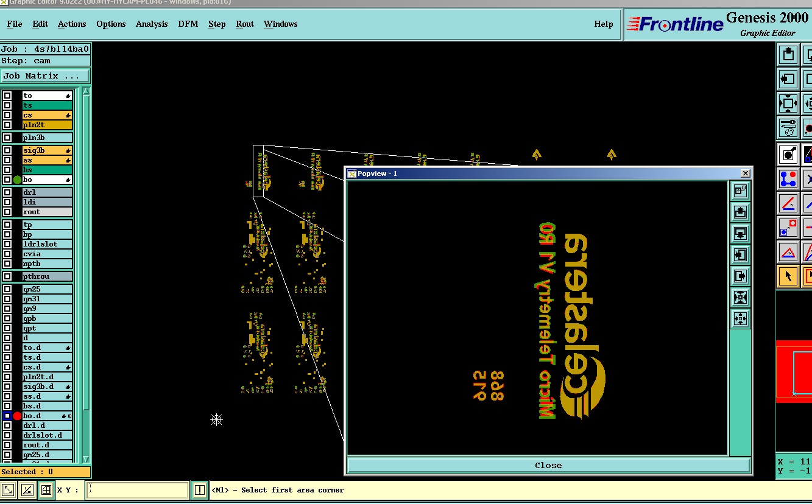Click zoom home fit icon in main toolbar
This screenshot has width=812, height=504.
(x=788, y=103)
